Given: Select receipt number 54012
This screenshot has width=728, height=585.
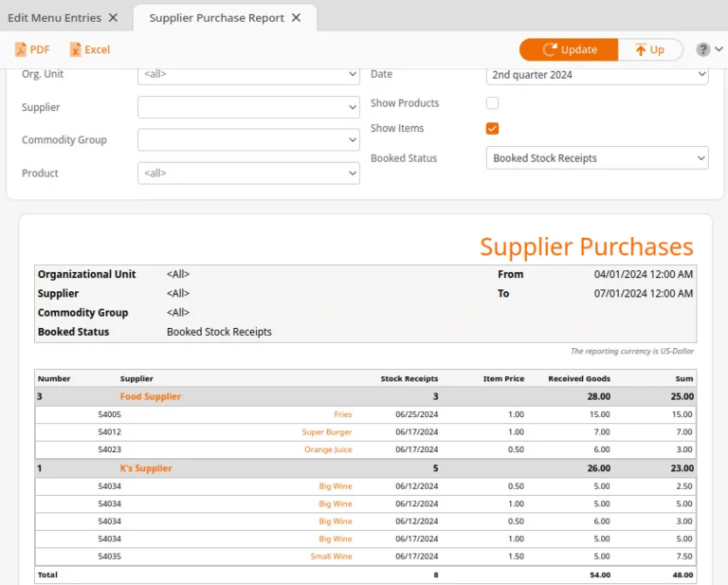Looking at the screenshot, I should [110, 432].
